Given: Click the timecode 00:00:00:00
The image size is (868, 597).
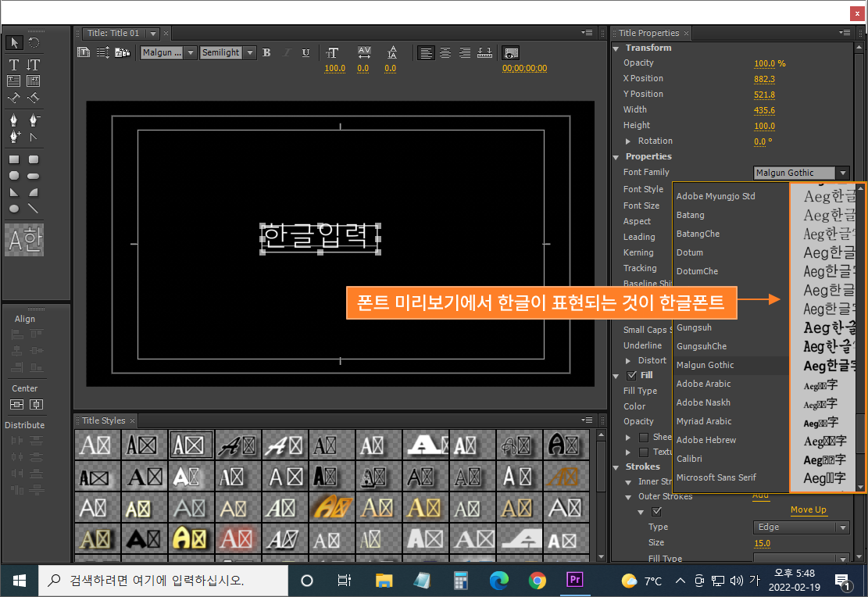Looking at the screenshot, I should [x=524, y=69].
